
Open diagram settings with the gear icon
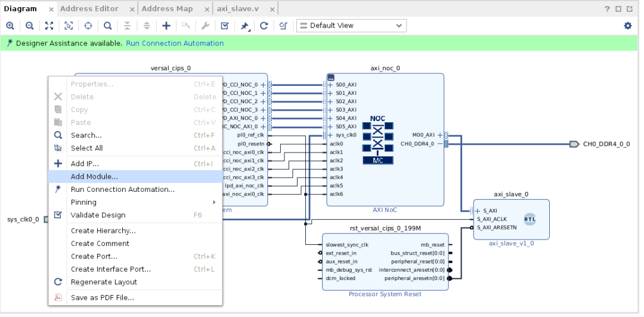pos(627,26)
